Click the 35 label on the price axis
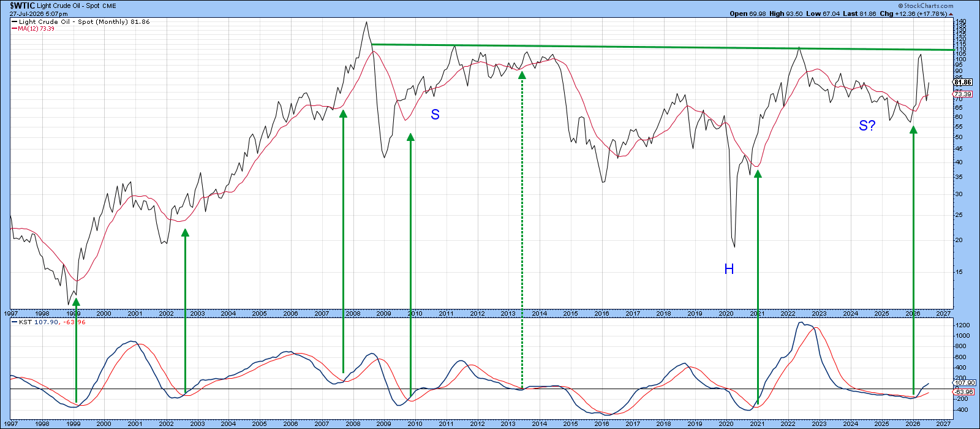Screen dimensions: 980x429 [959, 177]
